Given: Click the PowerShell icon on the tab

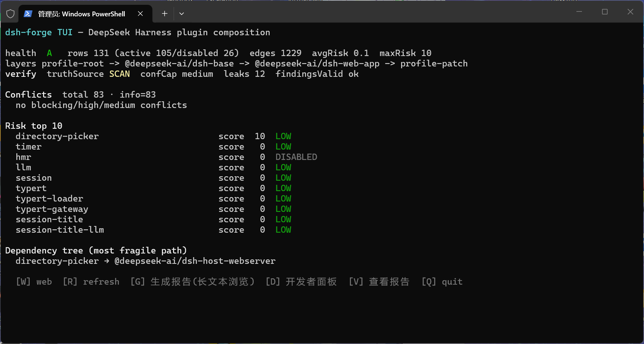Looking at the screenshot, I should (28, 14).
